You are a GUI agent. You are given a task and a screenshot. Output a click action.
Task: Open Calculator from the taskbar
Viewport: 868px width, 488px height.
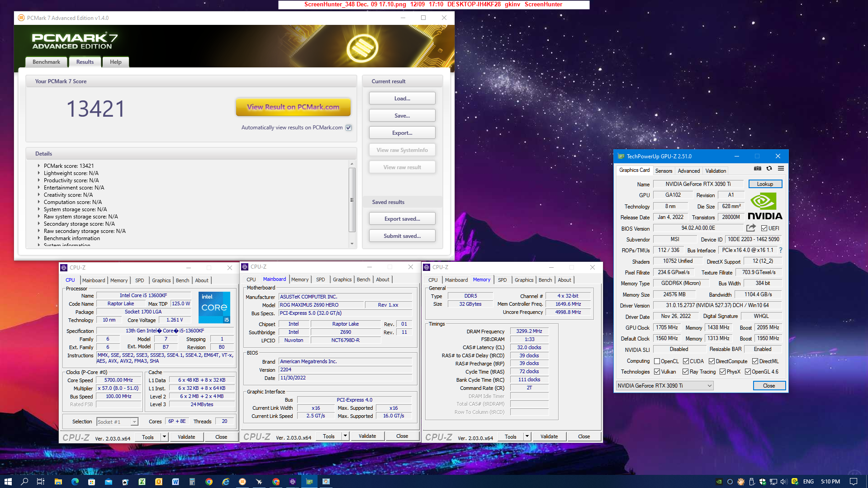coord(192,482)
